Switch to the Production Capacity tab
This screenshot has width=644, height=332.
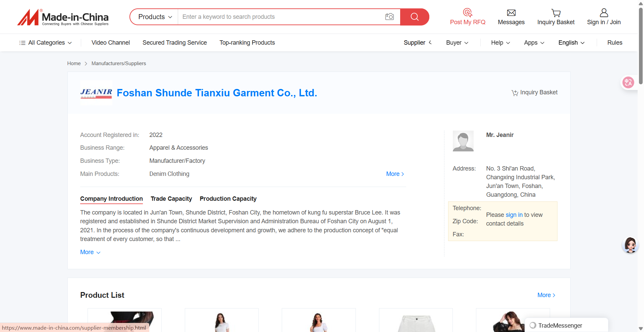[228, 199]
